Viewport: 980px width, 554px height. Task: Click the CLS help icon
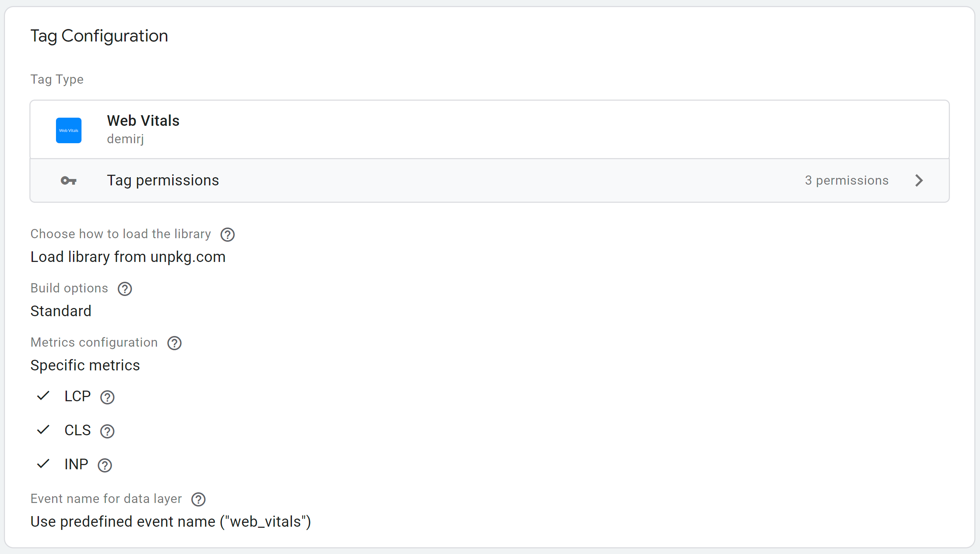coord(107,430)
